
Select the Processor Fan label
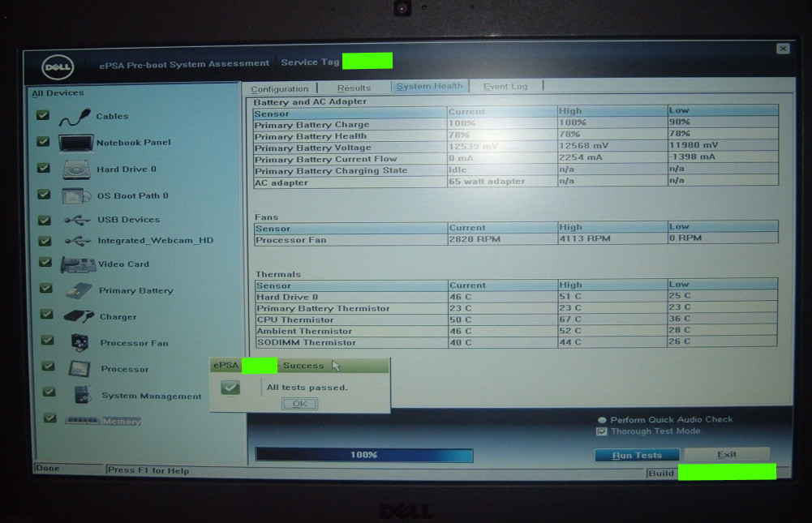click(x=134, y=343)
